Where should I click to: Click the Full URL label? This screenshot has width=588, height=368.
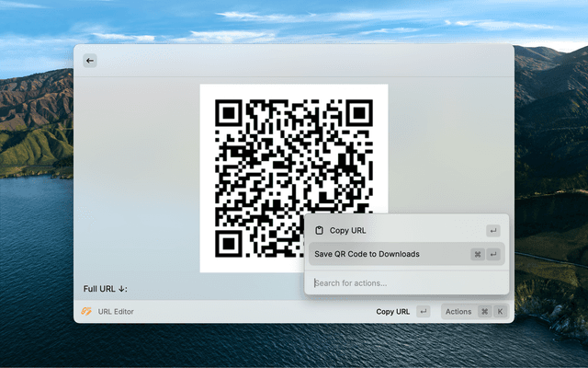[x=105, y=289]
